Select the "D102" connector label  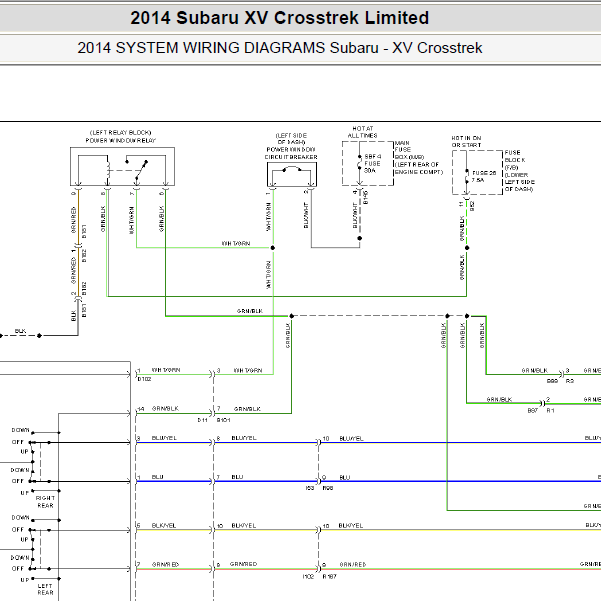click(x=145, y=379)
